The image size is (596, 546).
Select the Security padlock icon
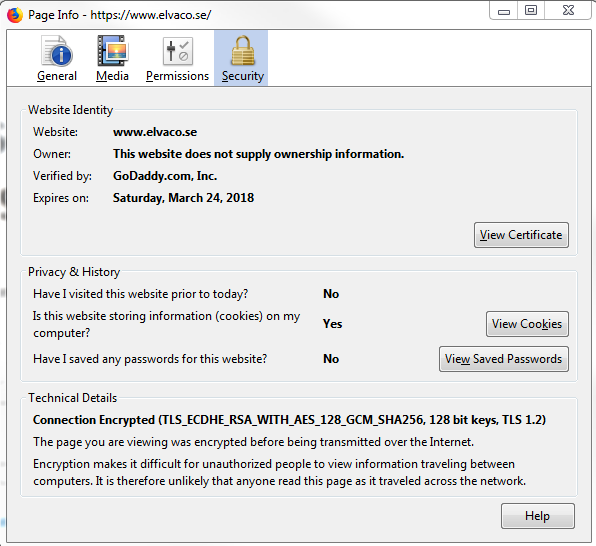(x=243, y=51)
